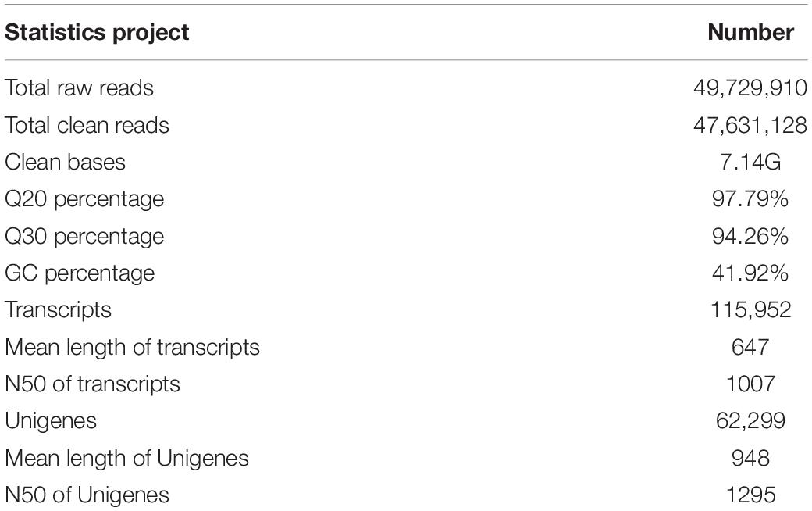Select Mean length of transcripts label
Viewport: 812px width, 511px height.
(132, 348)
